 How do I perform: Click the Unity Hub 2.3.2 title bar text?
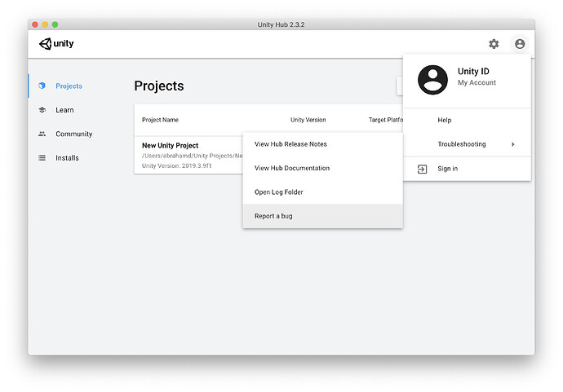tap(281, 24)
